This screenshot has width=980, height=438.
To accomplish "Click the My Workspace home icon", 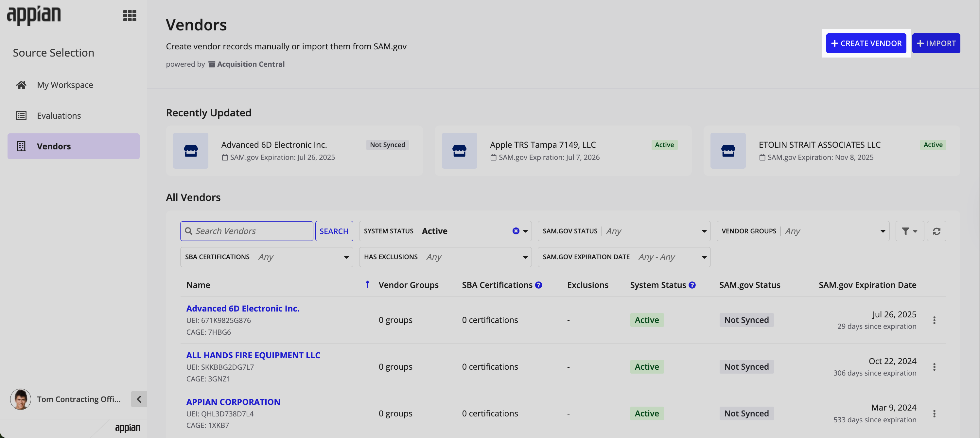I will [x=21, y=85].
